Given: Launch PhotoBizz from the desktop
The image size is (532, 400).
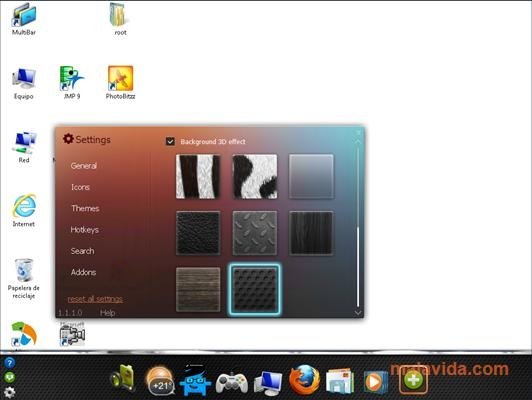Looking at the screenshot, I should click(x=120, y=83).
